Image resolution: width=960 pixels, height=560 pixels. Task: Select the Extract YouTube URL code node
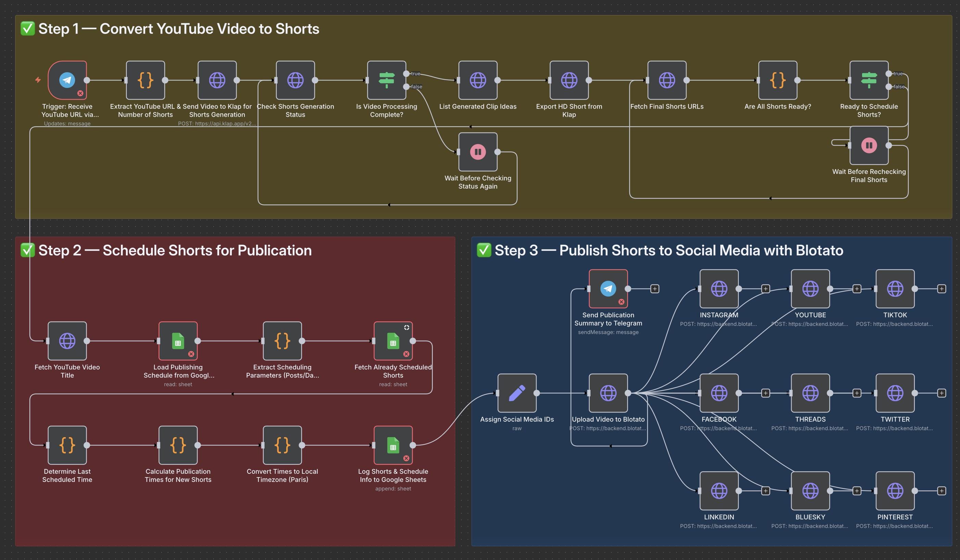click(145, 80)
